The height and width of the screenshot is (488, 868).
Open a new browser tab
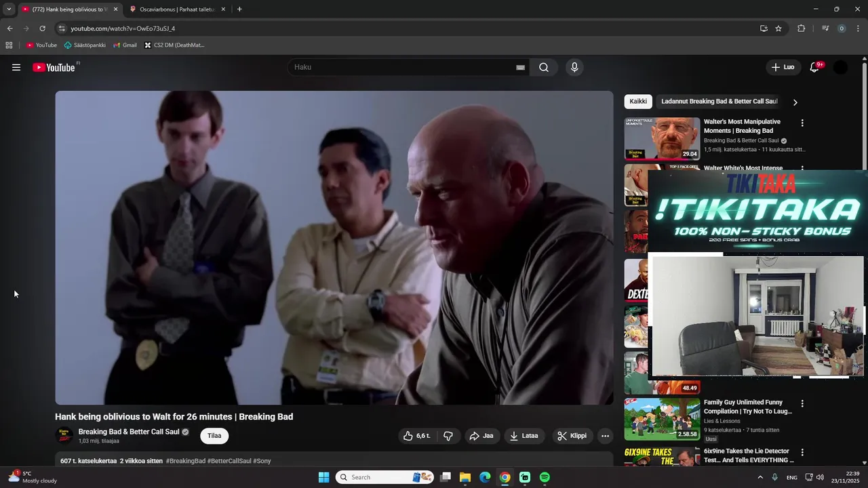(239, 9)
